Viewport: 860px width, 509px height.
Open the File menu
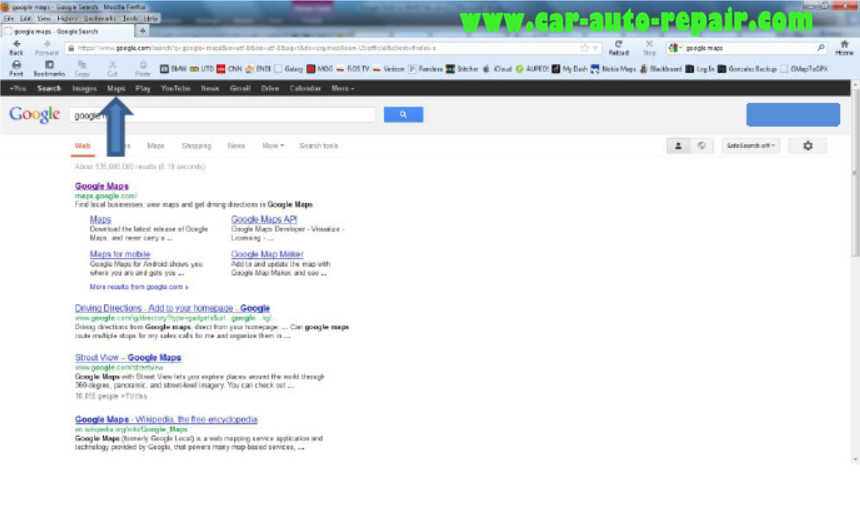8,18
